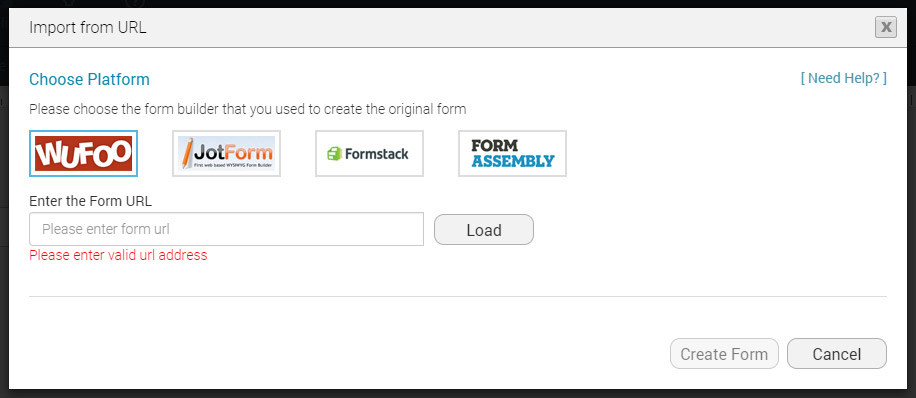Click the green Formstack cube icon
The image size is (916, 398).
tap(334, 154)
